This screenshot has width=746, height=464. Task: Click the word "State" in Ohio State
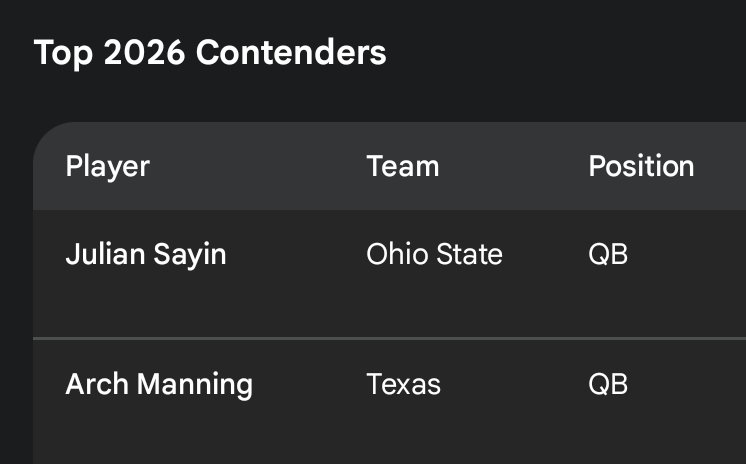point(468,255)
